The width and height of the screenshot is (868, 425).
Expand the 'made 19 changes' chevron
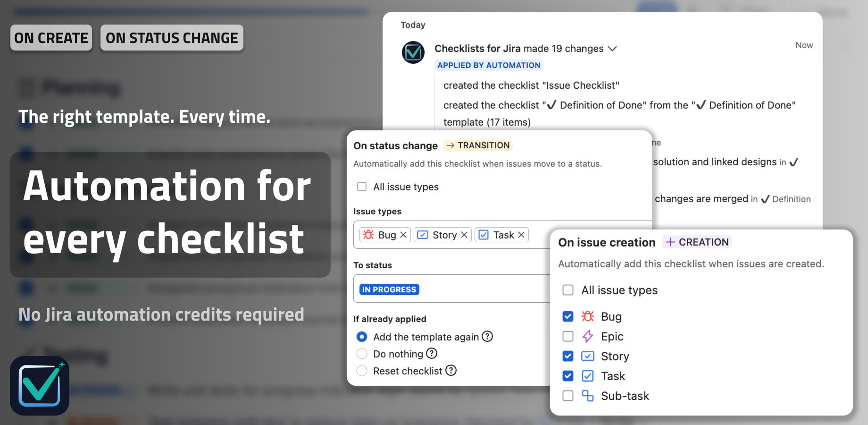tap(612, 49)
